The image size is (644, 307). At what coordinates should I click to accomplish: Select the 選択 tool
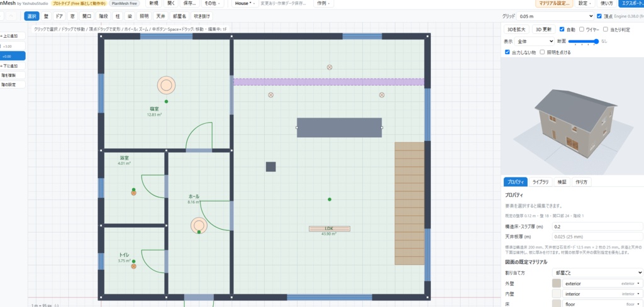[x=31, y=16]
